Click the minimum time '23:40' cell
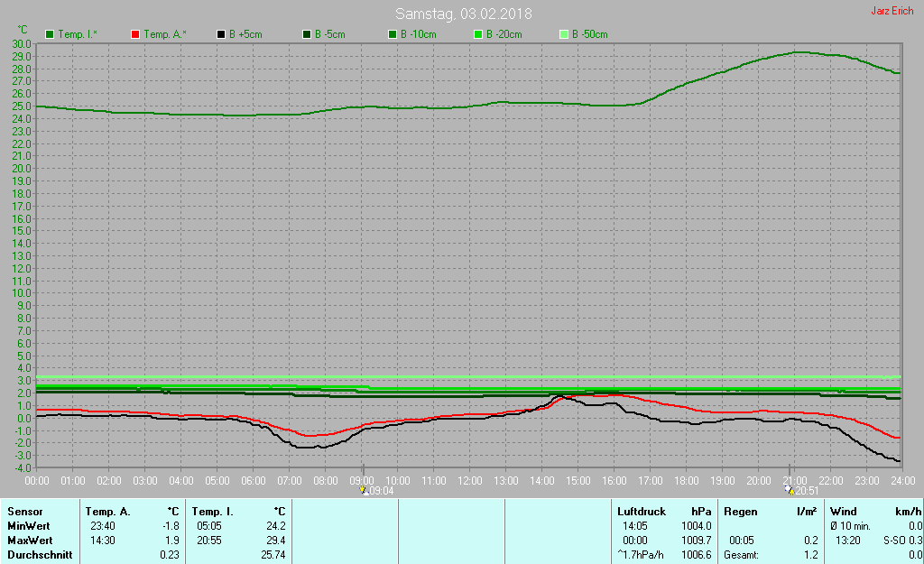924x564 pixels. click(103, 526)
